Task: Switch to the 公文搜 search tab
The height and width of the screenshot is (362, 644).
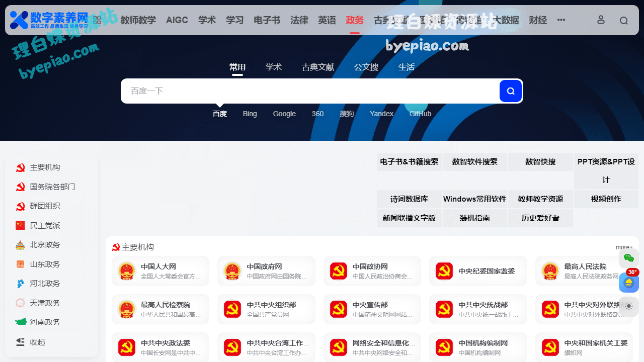Action: coord(366,67)
